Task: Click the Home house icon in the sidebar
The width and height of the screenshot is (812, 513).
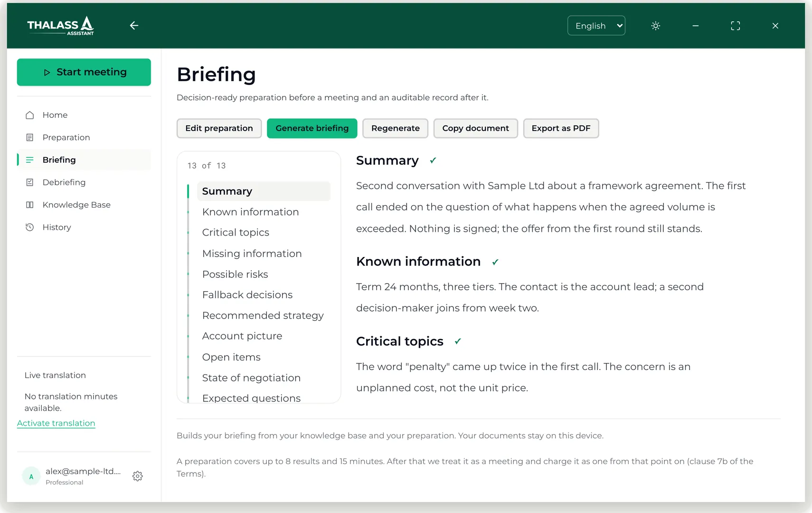Action: click(x=30, y=115)
